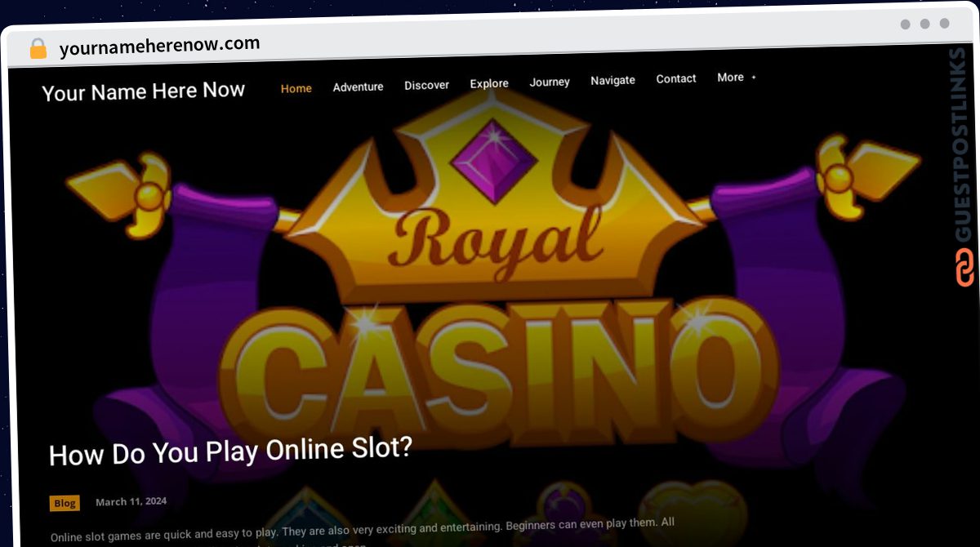Select Explore in the navigation bar
The height and width of the screenshot is (547, 980).
[489, 83]
